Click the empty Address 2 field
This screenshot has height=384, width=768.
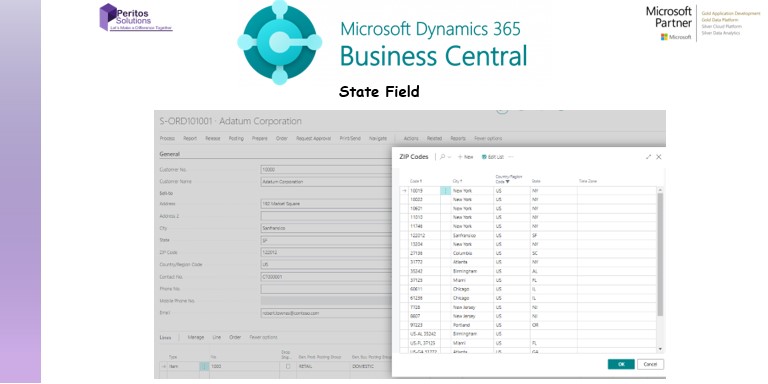coord(326,216)
